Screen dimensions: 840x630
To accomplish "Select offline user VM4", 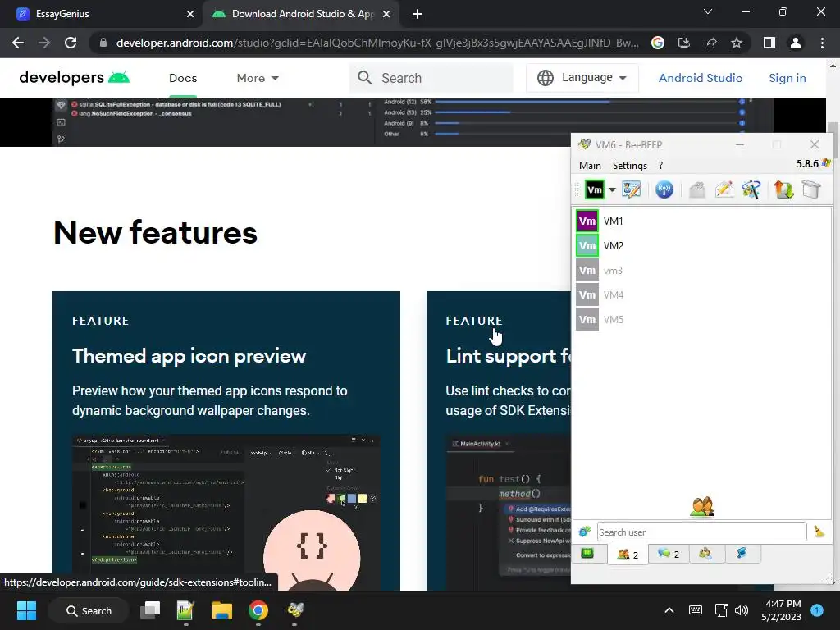I will [x=702, y=294].
